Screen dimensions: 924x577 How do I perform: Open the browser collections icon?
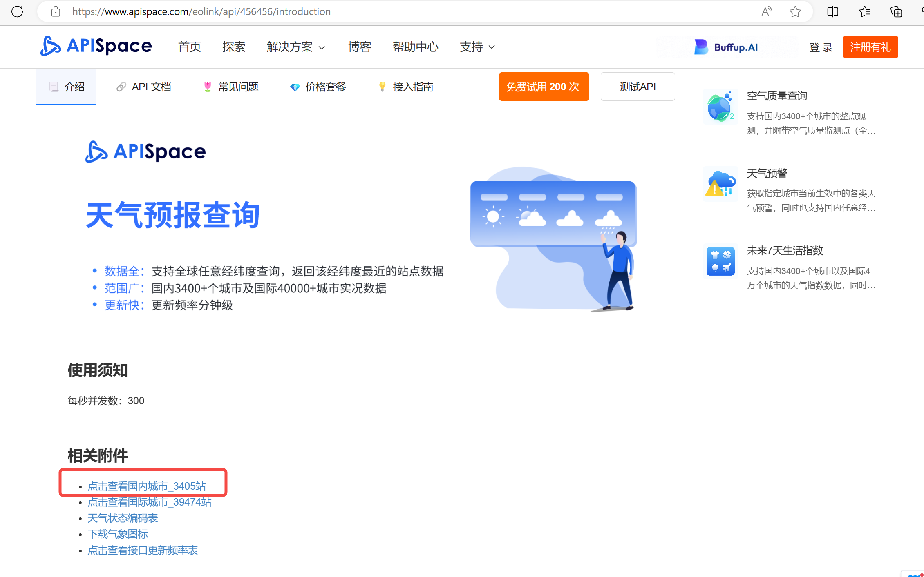[896, 11]
